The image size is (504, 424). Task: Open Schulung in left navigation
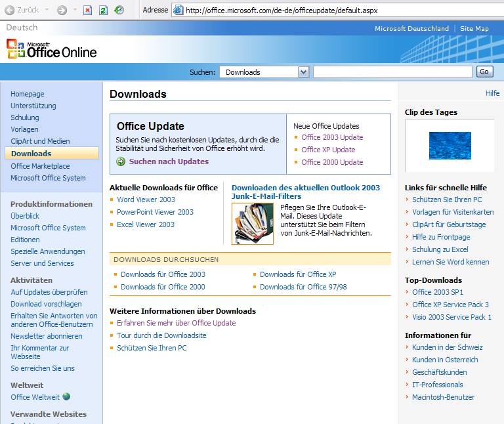[25, 117]
